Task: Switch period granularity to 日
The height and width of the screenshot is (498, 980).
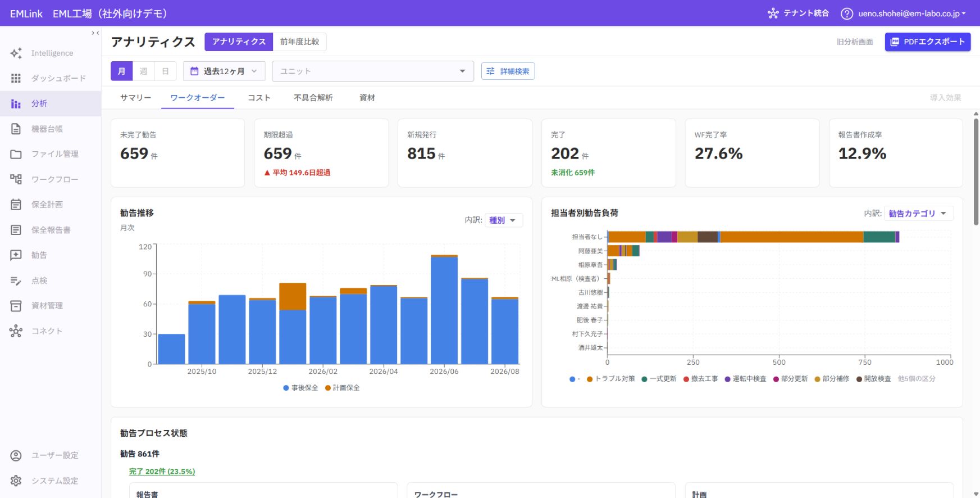Action: (165, 71)
